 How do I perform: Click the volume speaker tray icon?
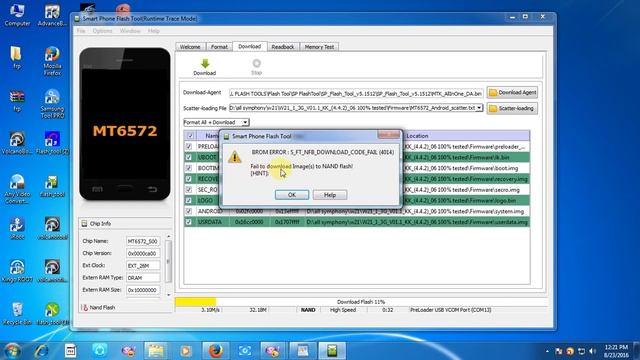click(592, 351)
